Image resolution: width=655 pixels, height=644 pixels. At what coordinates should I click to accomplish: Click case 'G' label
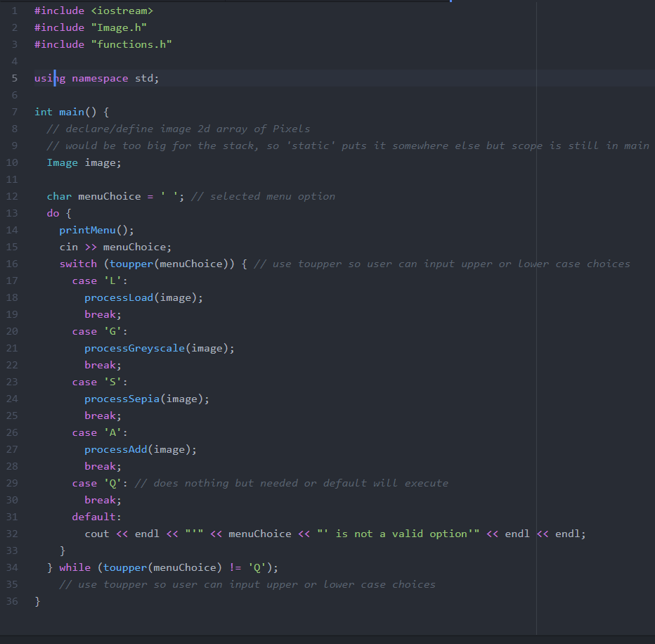point(99,331)
